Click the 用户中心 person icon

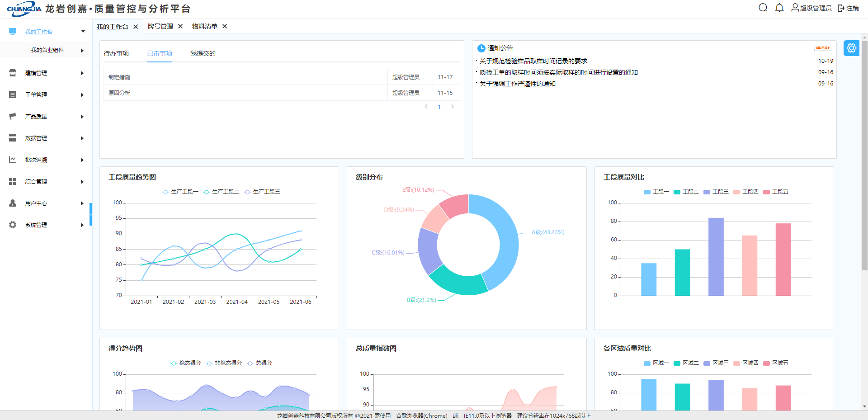tap(13, 203)
